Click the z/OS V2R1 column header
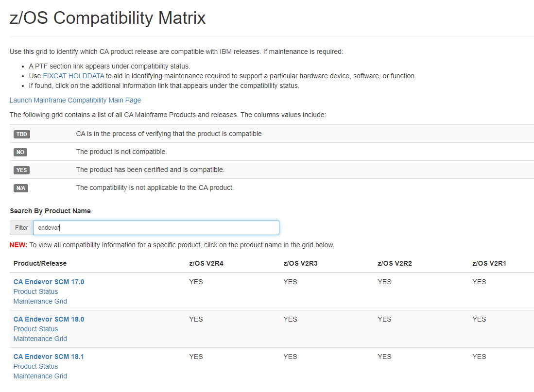Screen dimensions: 534x392 [x=489, y=263]
